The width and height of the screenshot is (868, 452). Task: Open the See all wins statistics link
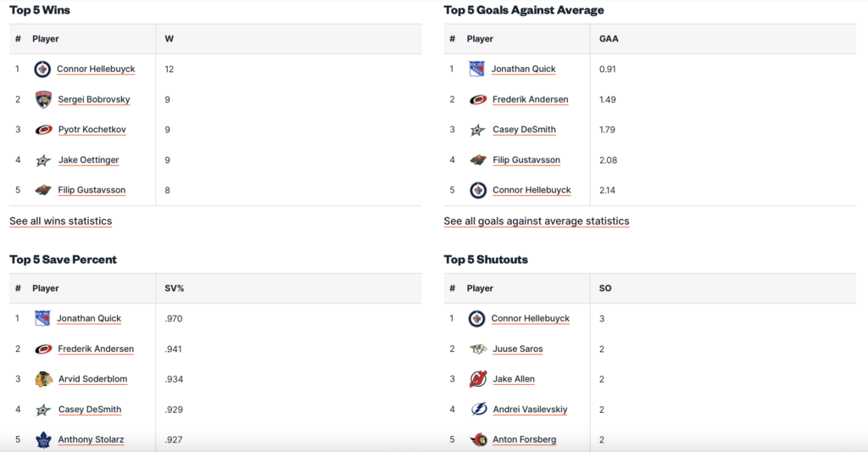point(60,221)
